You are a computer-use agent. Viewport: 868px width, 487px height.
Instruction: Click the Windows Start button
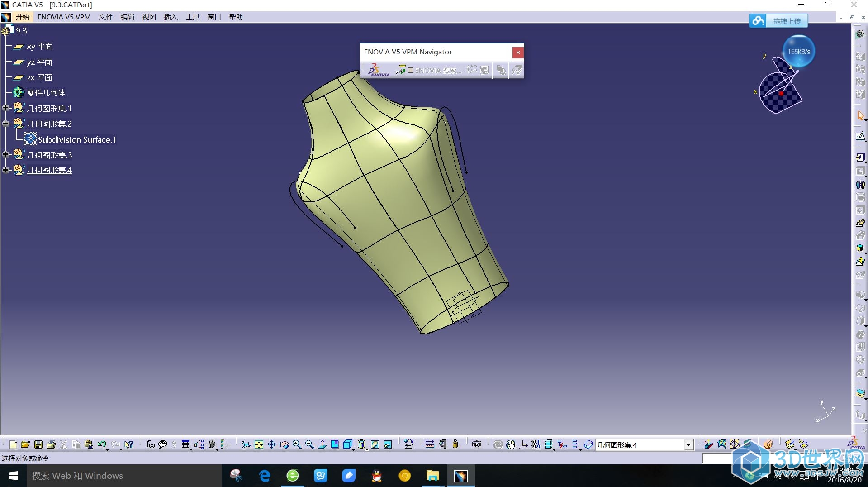13,476
